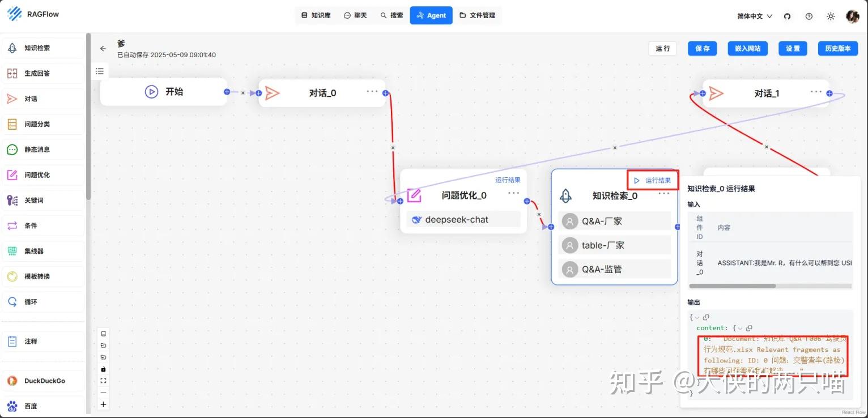The height and width of the screenshot is (418, 868).
Task: Select the DuckDuckGo component in the sidebar
Action: click(x=44, y=380)
